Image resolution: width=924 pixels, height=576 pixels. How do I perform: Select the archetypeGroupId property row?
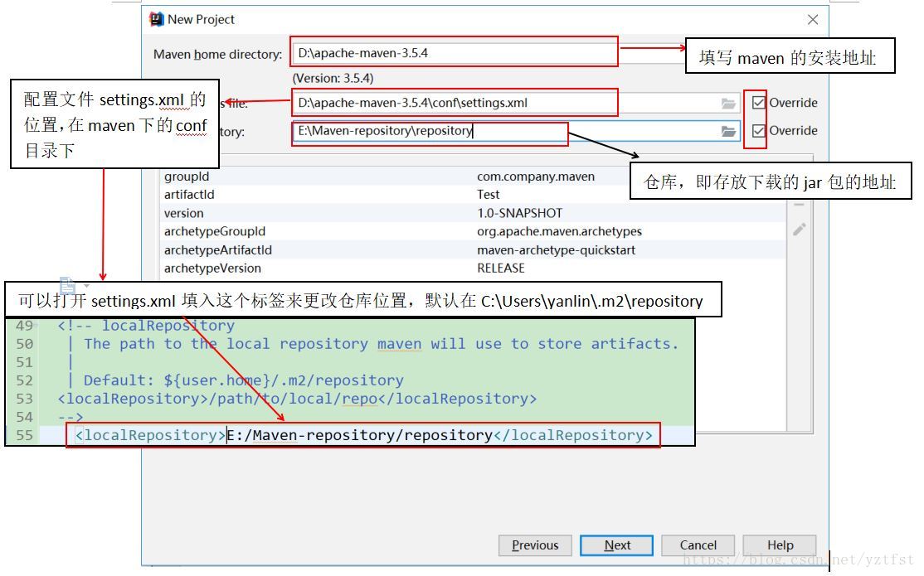tap(473, 231)
